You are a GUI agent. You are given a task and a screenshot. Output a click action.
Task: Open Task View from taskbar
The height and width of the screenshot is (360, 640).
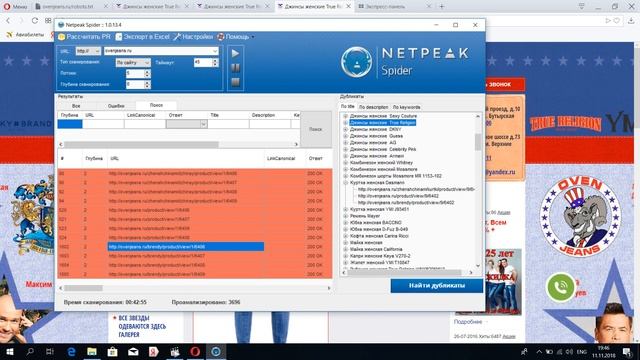click(x=50, y=351)
